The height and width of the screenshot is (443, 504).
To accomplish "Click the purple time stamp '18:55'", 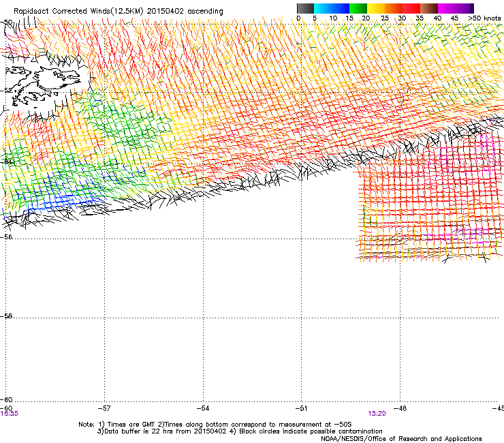I will coord(9,414).
